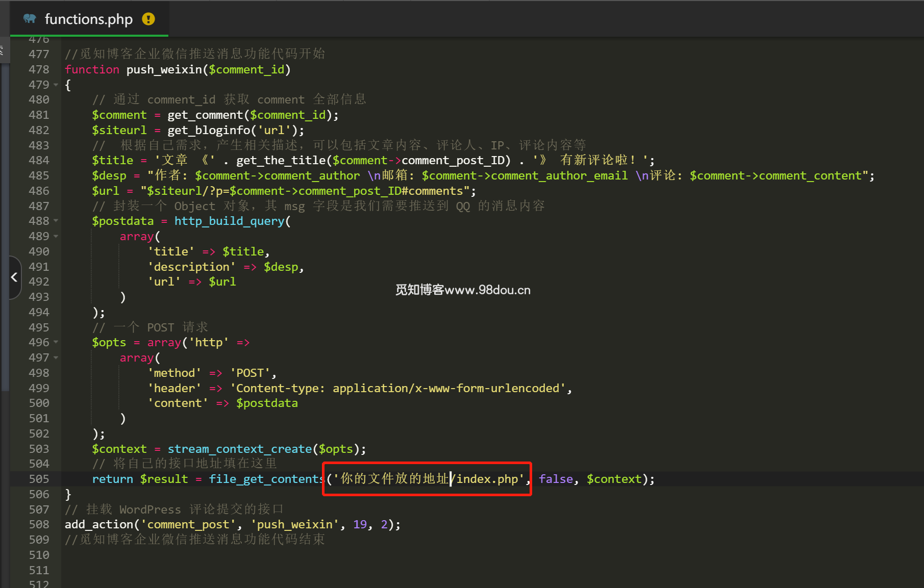Collapse the code fold at line 479
The height and width of the screenshot is (588, 924).
[56, 85]
